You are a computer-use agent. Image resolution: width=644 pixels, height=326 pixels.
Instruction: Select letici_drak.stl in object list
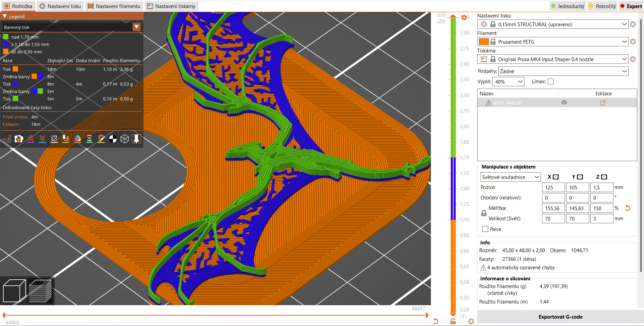[557, 103]
